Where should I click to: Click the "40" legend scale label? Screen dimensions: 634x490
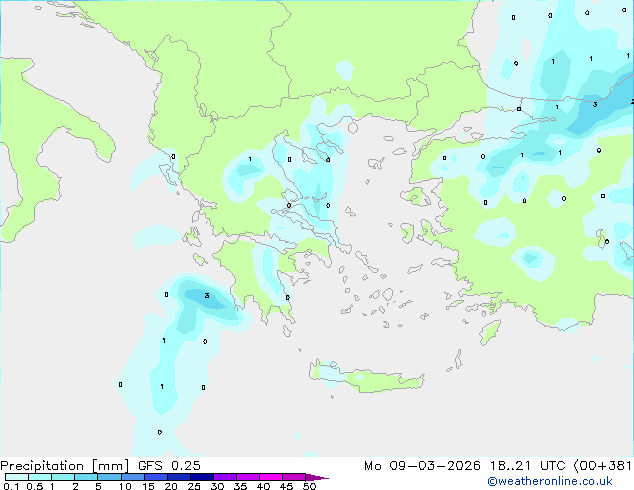(x=263, y=486)
